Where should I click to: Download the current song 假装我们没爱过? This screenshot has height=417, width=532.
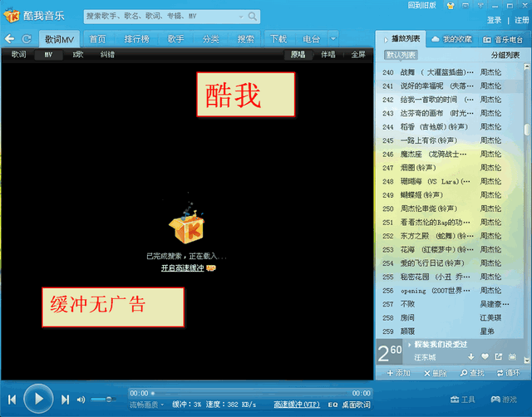[471, 356]
